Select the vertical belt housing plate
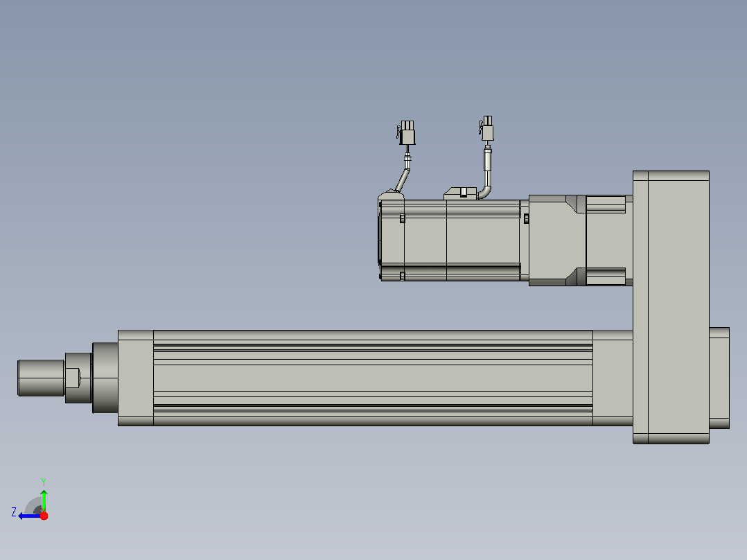The height and width of the screenshot is (560, 747). tap(671, 308)
